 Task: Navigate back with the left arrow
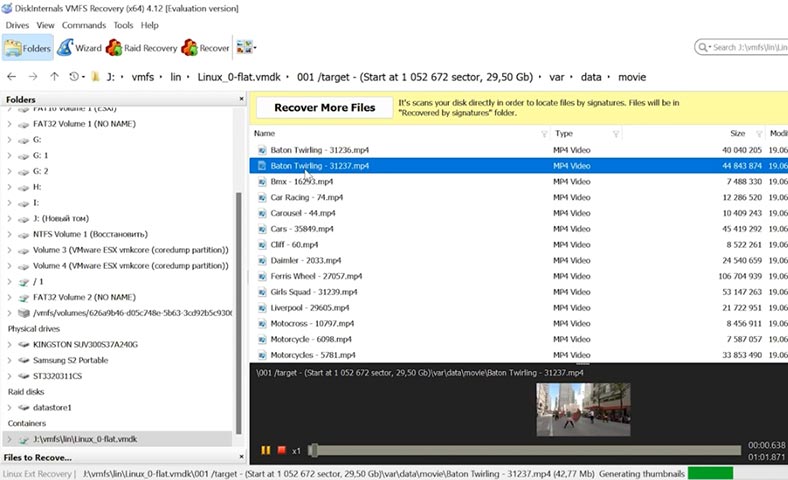[x=12, y=77]
